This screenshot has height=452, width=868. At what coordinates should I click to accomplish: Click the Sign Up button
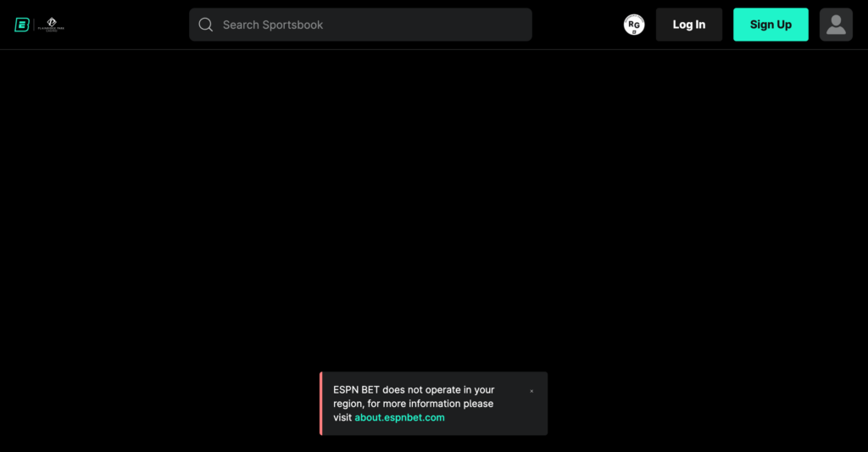point(771,25)
